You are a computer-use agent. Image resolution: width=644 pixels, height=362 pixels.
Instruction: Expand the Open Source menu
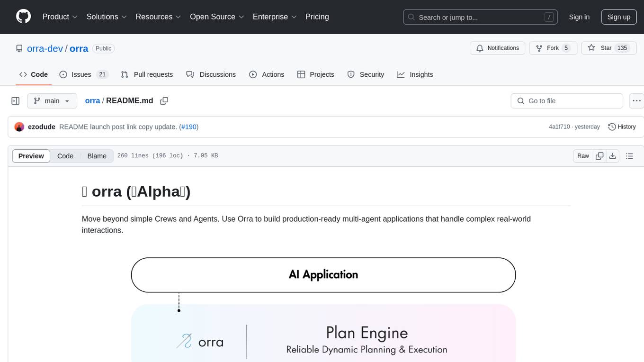217,17
